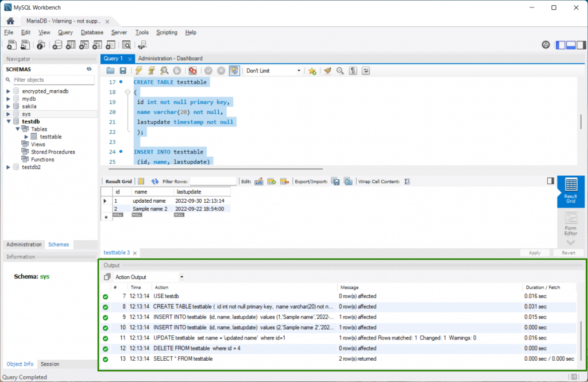Open the Query menu

65,32
